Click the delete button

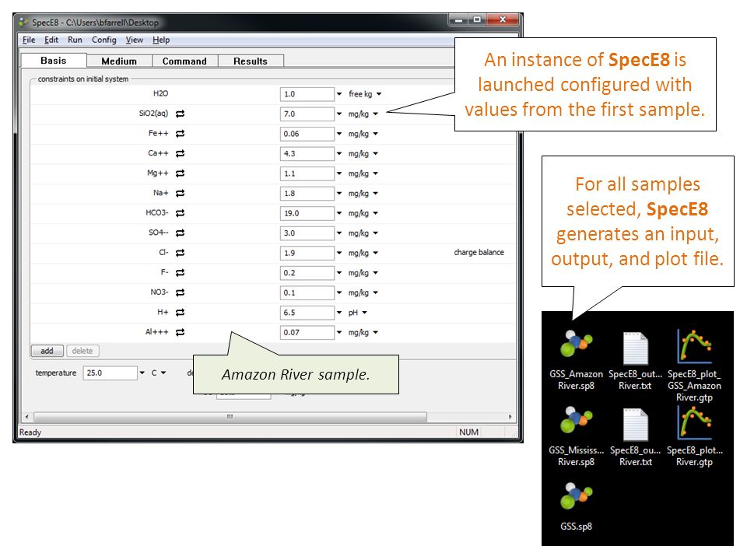point(82,351)
